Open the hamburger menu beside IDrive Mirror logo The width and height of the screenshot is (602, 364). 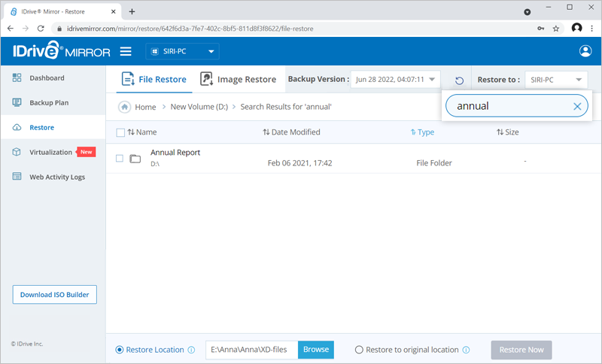click(x=126, y=52)
